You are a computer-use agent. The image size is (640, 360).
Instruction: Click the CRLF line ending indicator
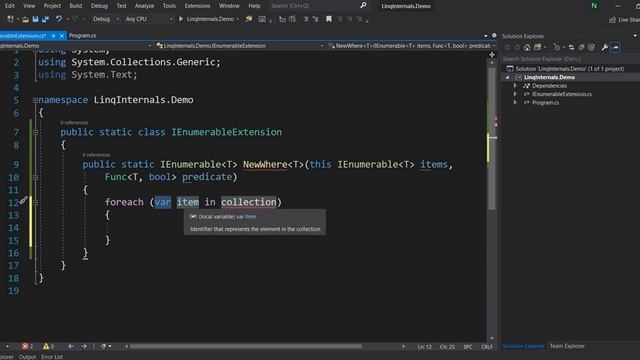pos(487,347)
